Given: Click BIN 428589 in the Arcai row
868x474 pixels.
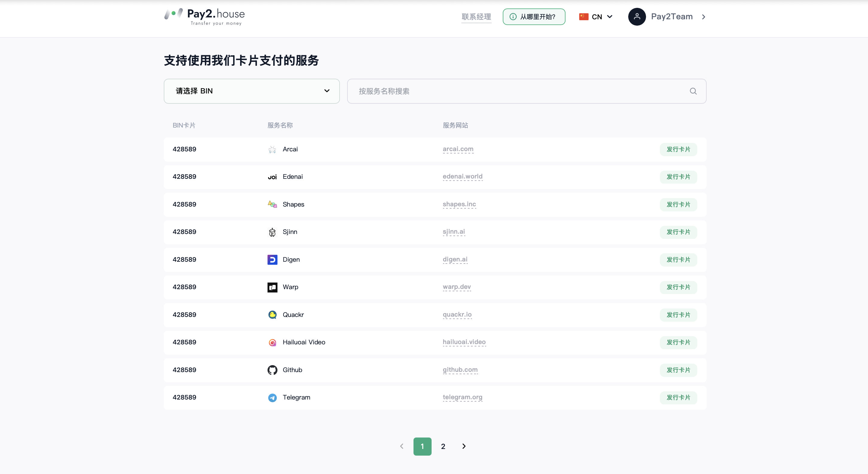Looking at the screenshot, I should (x=184, y=149).
